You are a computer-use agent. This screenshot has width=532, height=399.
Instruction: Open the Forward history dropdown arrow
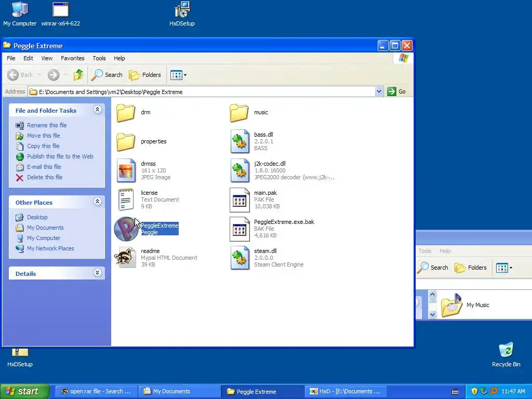click(x=65, y=75)
